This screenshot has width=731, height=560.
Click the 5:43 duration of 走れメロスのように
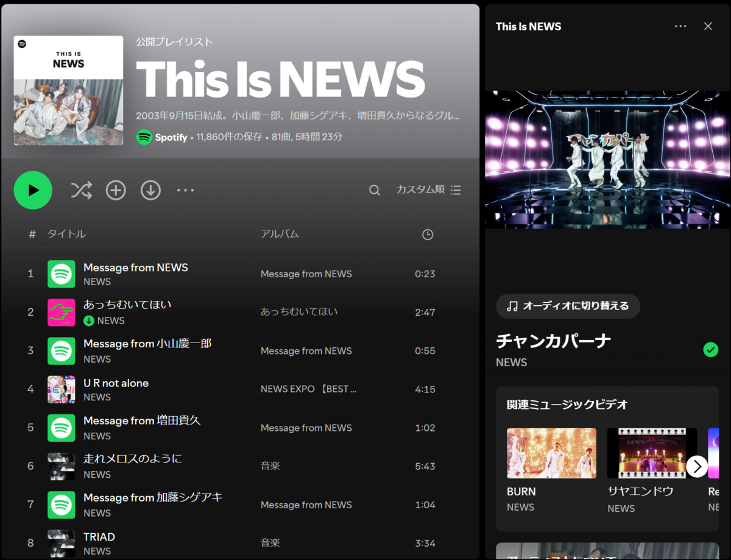tap(425, 466)
